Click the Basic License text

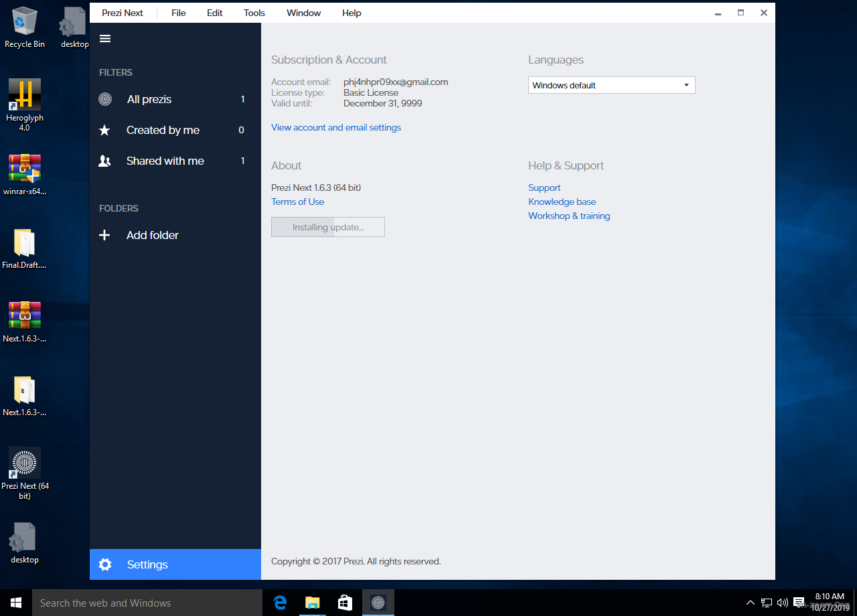click(371, 92)
